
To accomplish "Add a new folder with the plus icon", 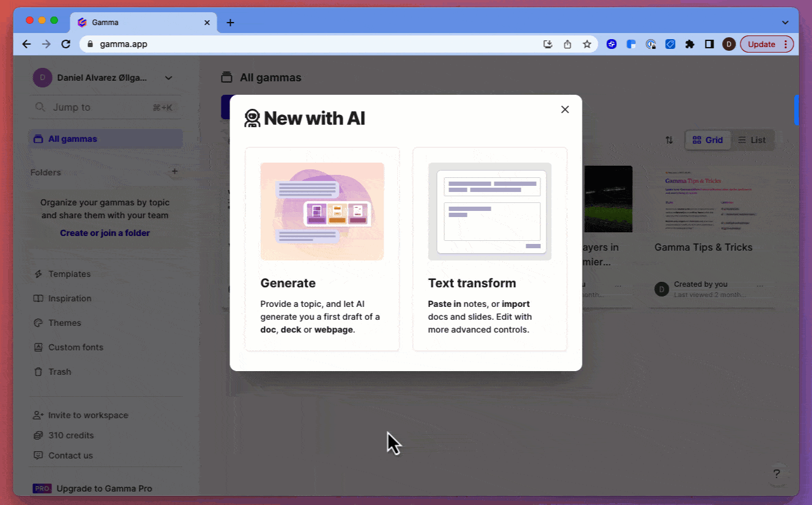I will pos(174,171).
